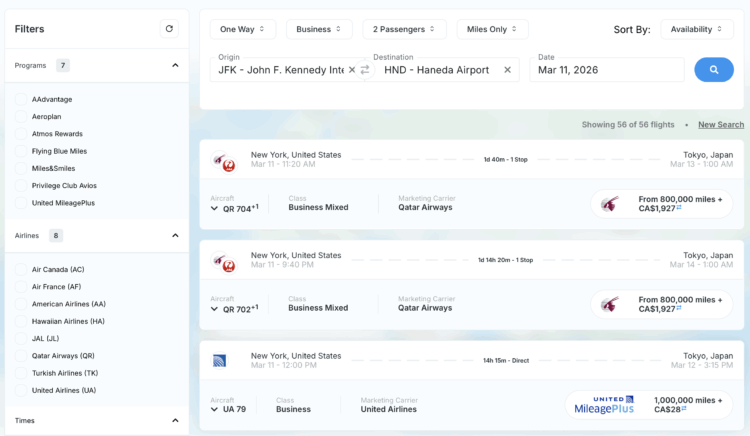Enable the United MileagePlus program filter
Image resolution: width=750 pixels, height=436 pixels.
pos(21,203)
